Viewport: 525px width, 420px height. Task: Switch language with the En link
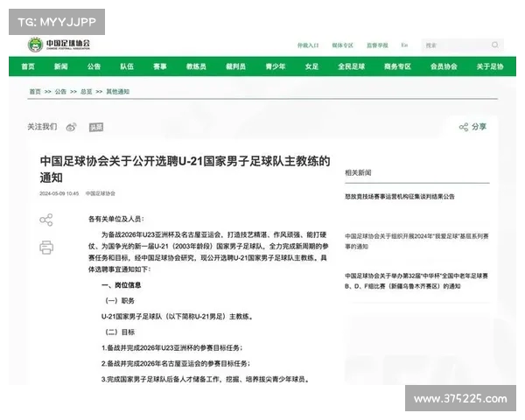[404, 45]
